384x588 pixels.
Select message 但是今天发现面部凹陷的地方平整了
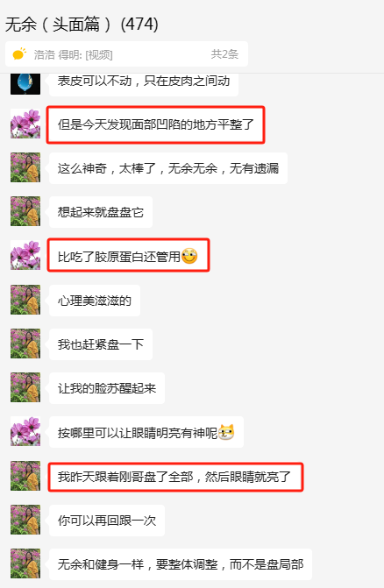tap(156, 124)
